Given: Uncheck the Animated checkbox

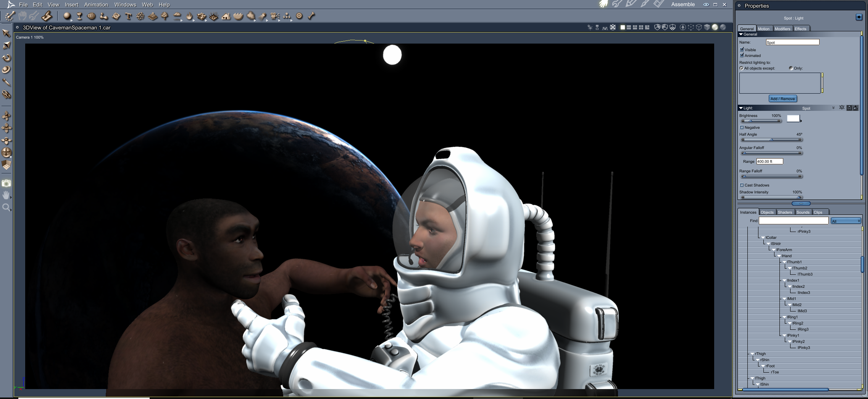Looking at the screenshot, I should point(742,55).
